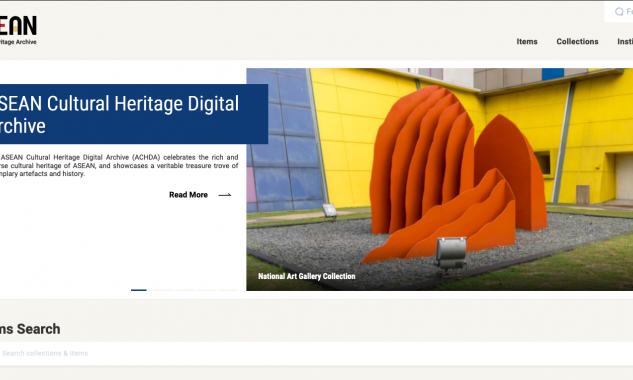
Task: Jump to the second carousel slide indicator
Action: point(163,290)
